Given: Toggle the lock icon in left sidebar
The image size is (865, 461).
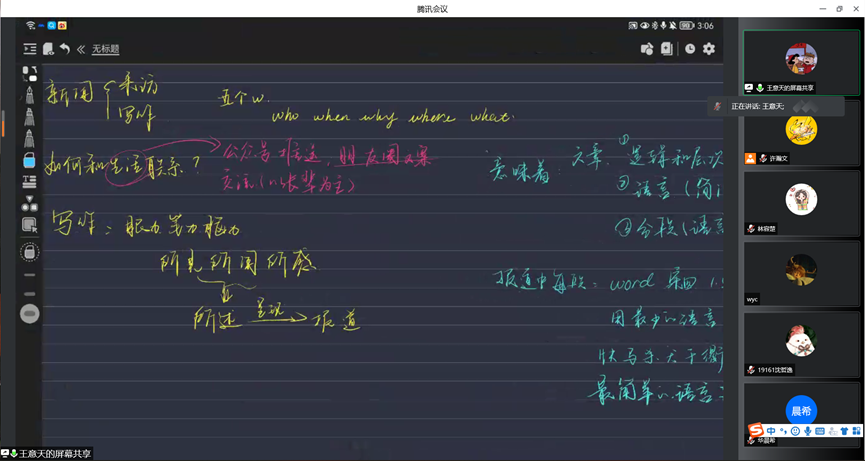Looking at the screenshot, I should click(x=29, y=252).
